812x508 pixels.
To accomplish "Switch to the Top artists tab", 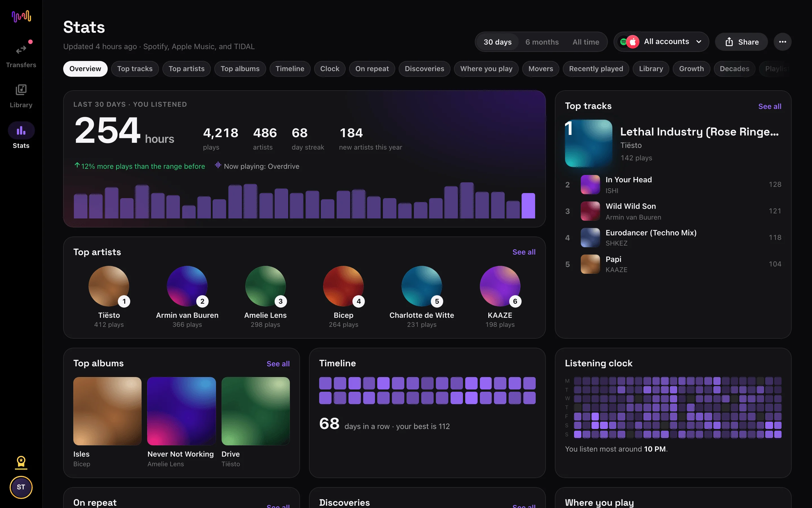I will (187, 69).
